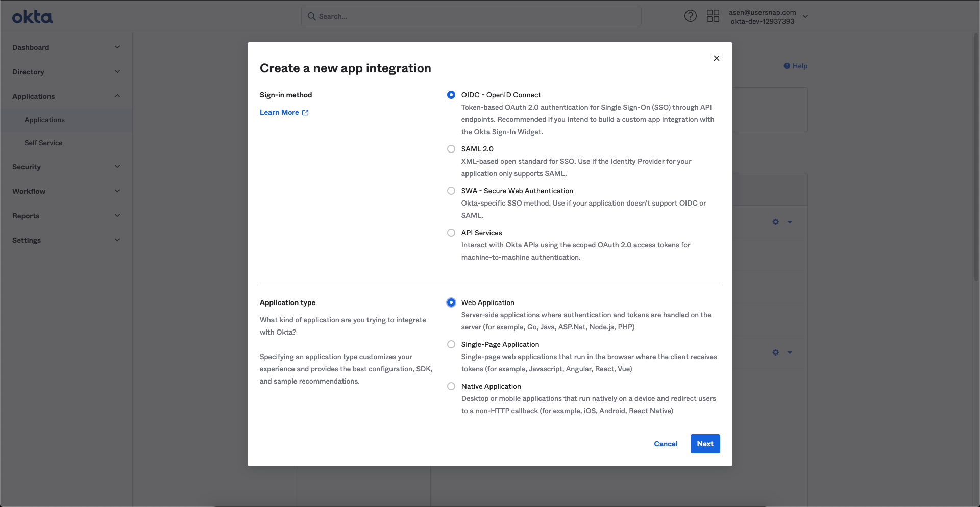Click the Cancel button
980x507 pixels.
pyautogui.click(x=666, y=444)
